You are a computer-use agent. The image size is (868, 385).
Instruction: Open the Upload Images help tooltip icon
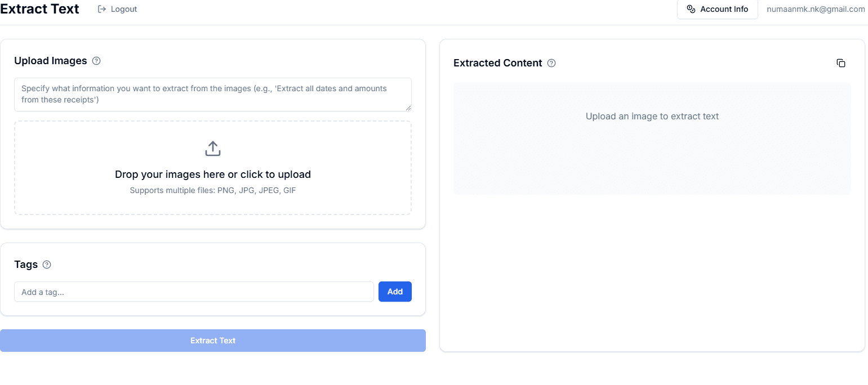click(x=96, y=61)
